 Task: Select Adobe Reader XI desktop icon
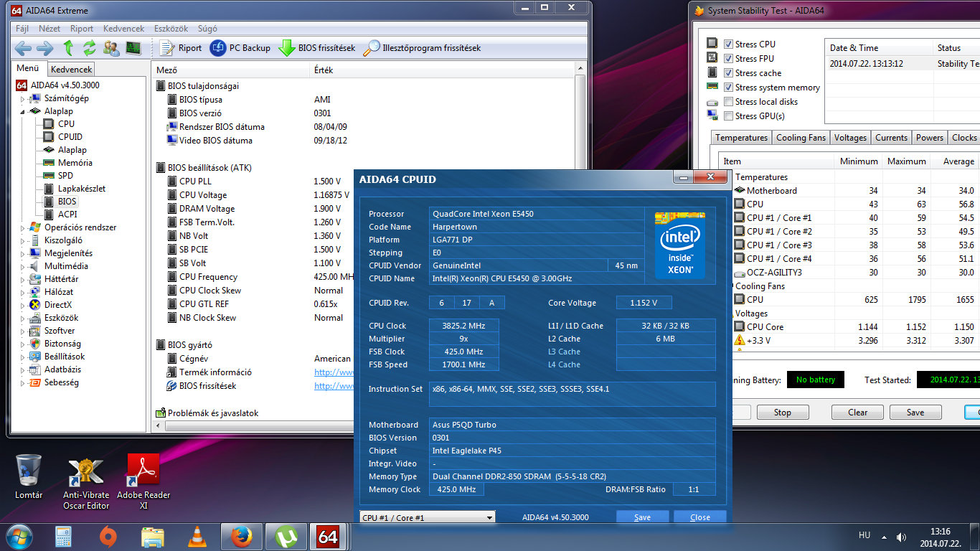(143, 482)
